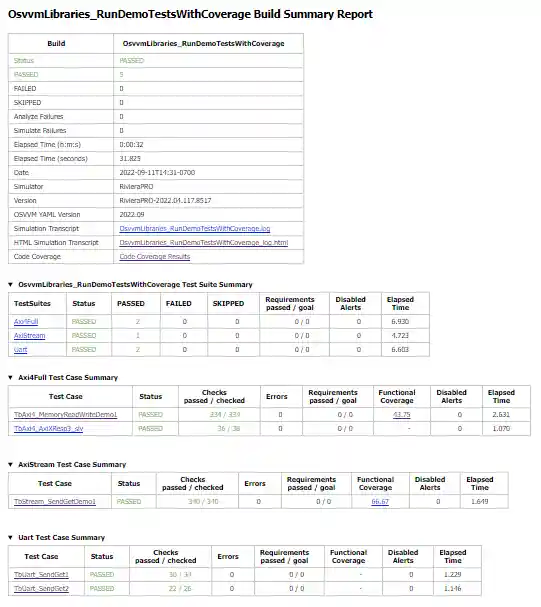The width and height of the screenshot is (541, 607).
Task: Select the report title heading text
Action: (190, 14)
